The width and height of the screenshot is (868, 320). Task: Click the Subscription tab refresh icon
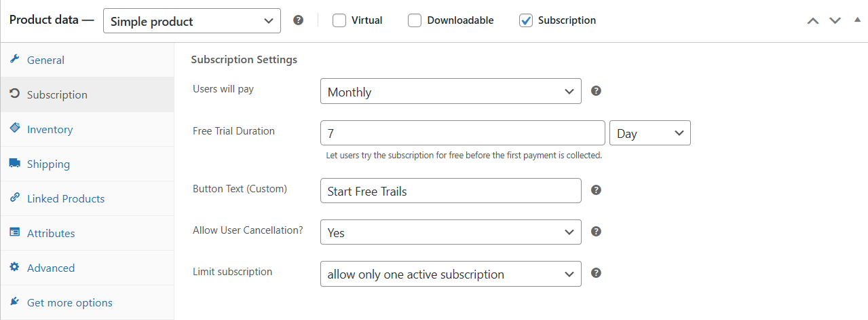tap(14, 94)
